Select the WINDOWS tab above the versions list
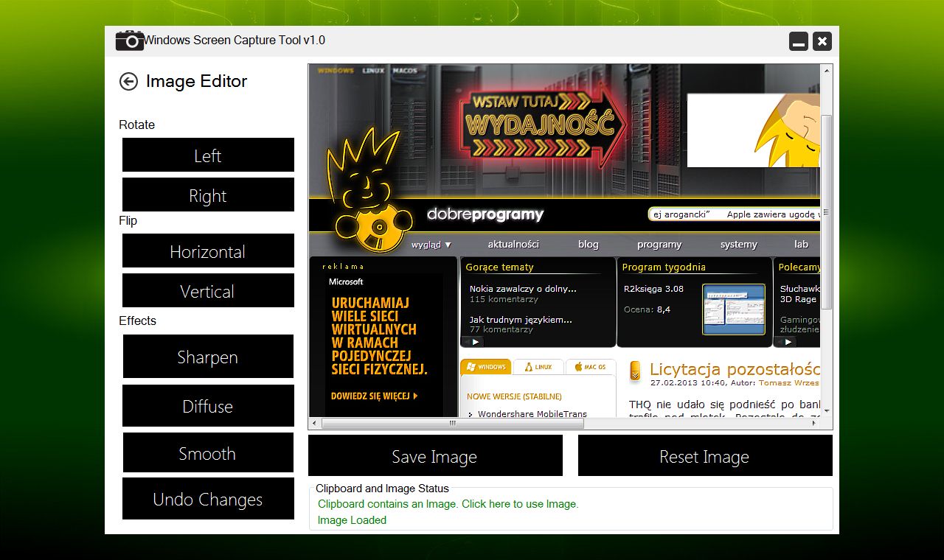 (486, 366)
